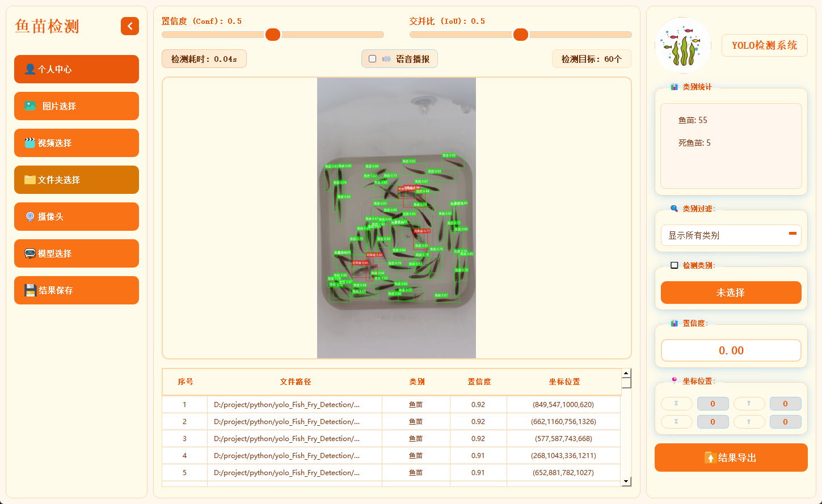Viewport: 822px width, 504px height.
Task: Expand the 显示所有类别 filter dropdown
Action: [731, 235]
